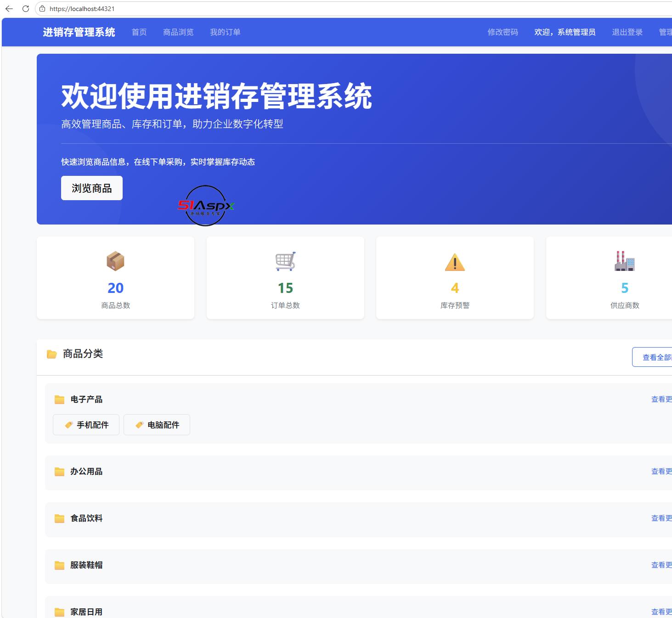The width and height of the screenshot is (672, 618).
Task: Click the 供应商数 label
Action: (625, 305)
